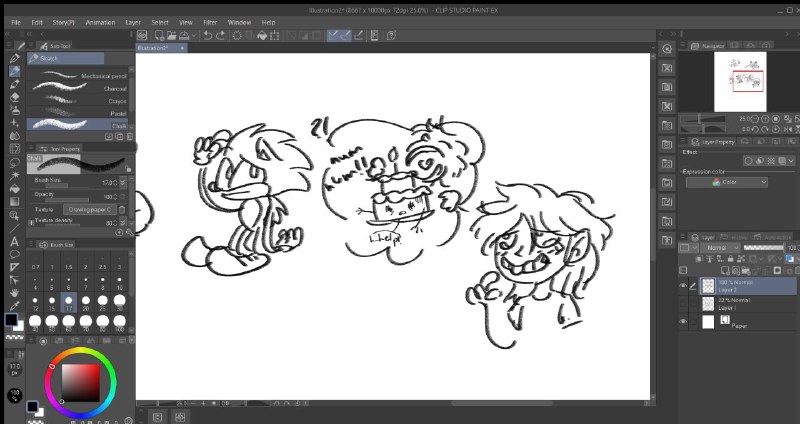Toggle visibility eye of Layer 2

pos(683,286)
